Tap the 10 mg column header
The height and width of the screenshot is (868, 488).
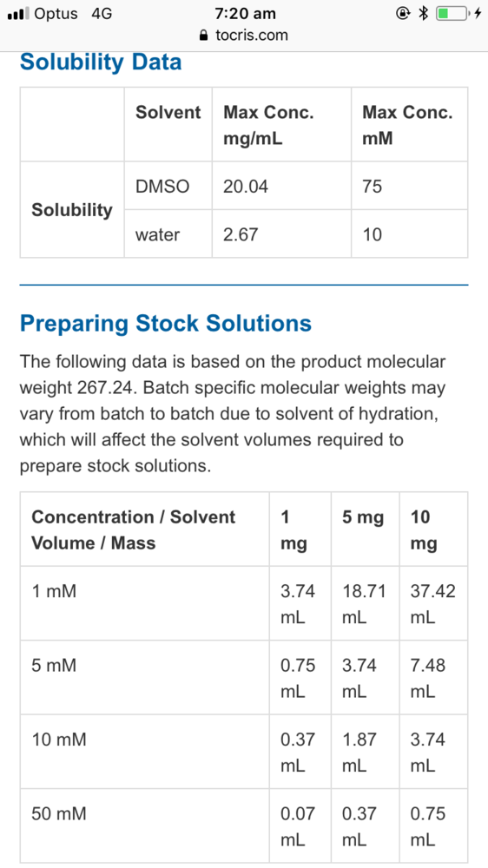[433, 529]
